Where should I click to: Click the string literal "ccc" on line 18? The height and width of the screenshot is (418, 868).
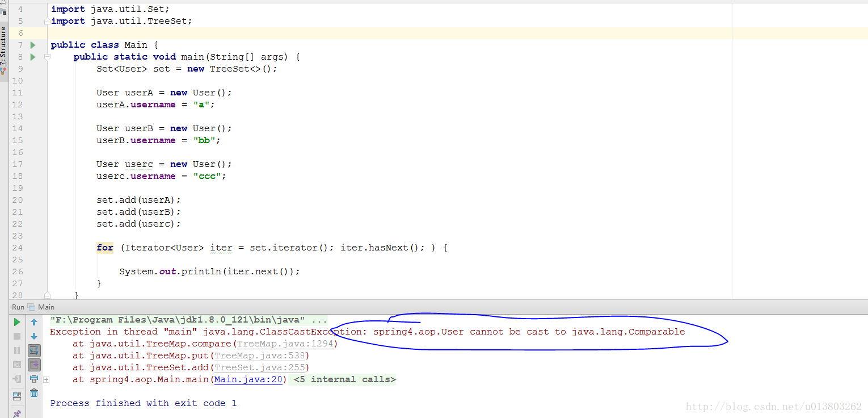click(207, 176)
